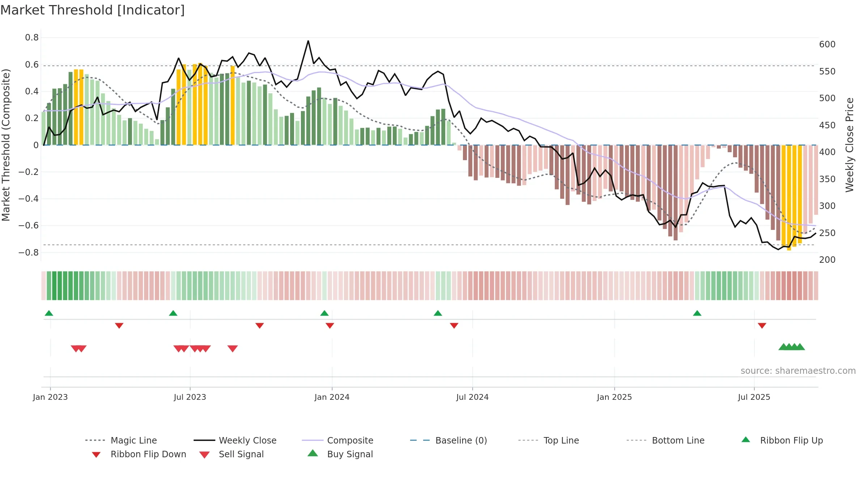The width and height of the screenshot is (868, 488).
Task: Click the Jul 2023 x-axis label
Action: point(190,397)
